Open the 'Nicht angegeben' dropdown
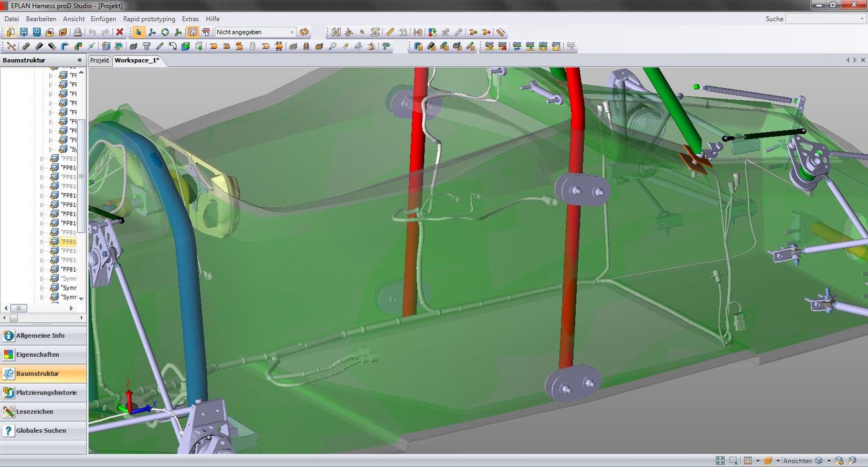Screen dimensions: 868x467 click(292, 33)
